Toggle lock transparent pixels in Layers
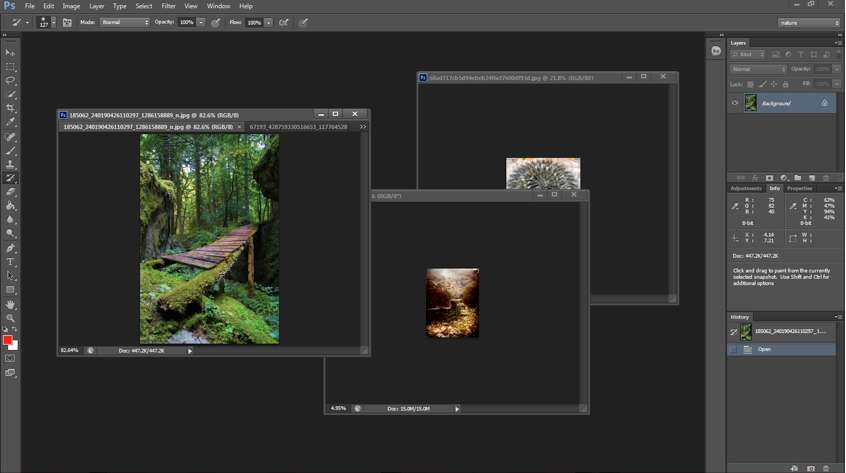This screenshot has width=846, height=473. [x=751, y=84]
